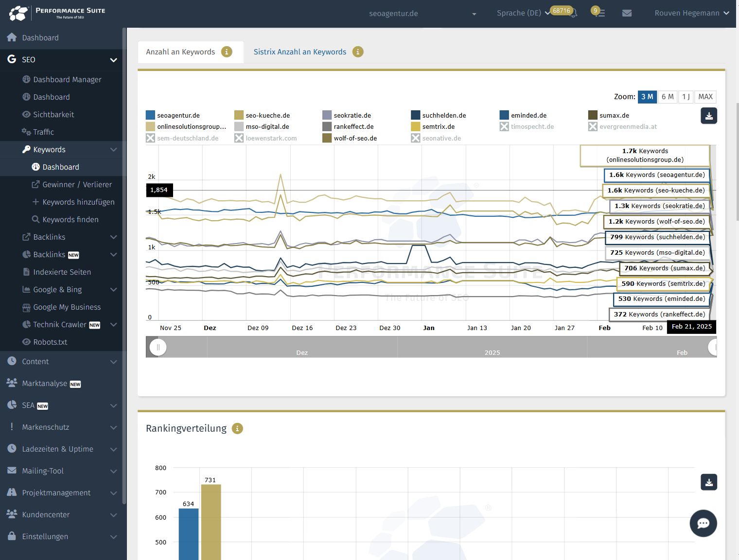Open Technik Crawler NEW item
The width and height of the screenshot is (739, 560).
point(61,324)
